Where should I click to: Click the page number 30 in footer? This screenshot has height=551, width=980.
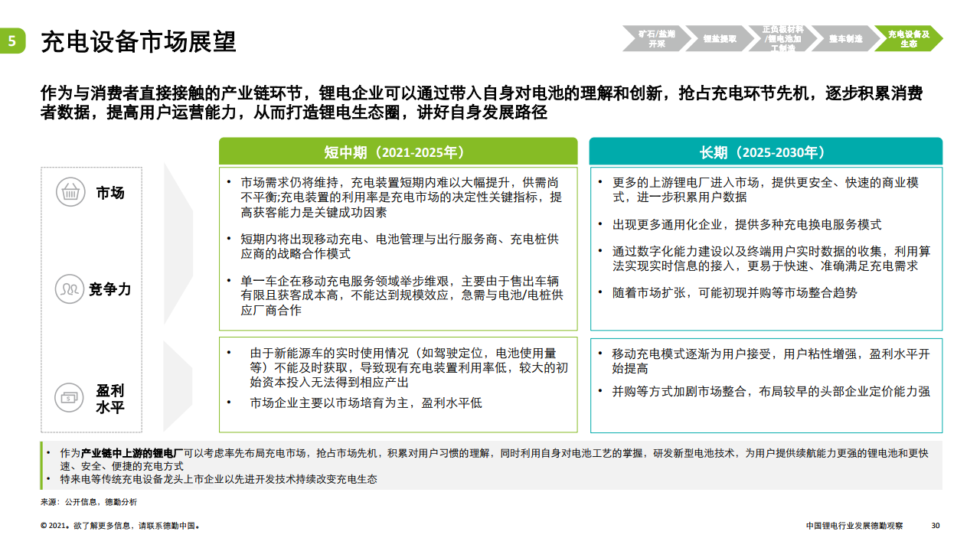click(x=935, y=526)
